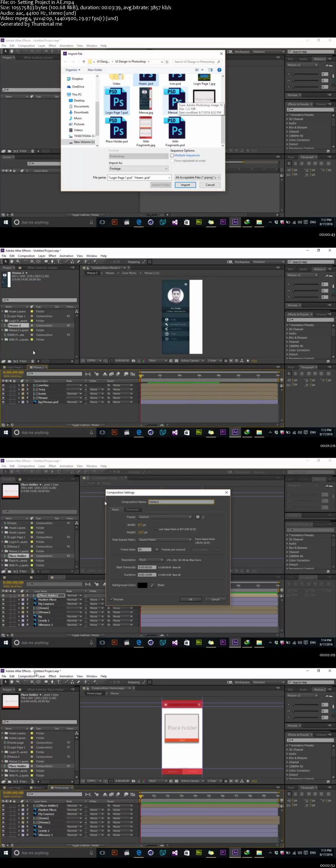Enable motion blur switch in the Menue 2 timeline header
Viewport: 336px width, 868px height.
[117, 374]
